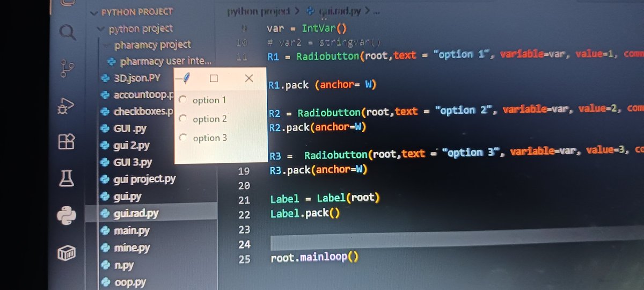Maximize the Tk radio button window

click(214, 78)
